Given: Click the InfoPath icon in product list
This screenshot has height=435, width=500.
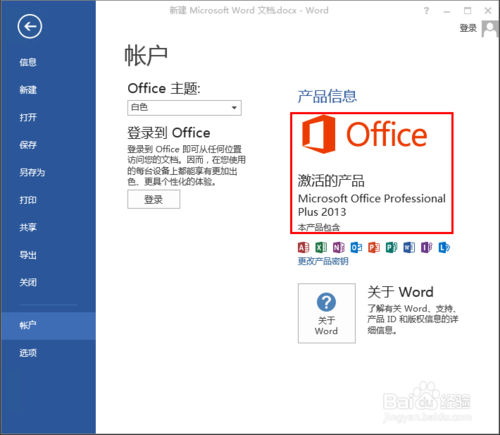Looking at the screenshot, I should pos(426,247).
